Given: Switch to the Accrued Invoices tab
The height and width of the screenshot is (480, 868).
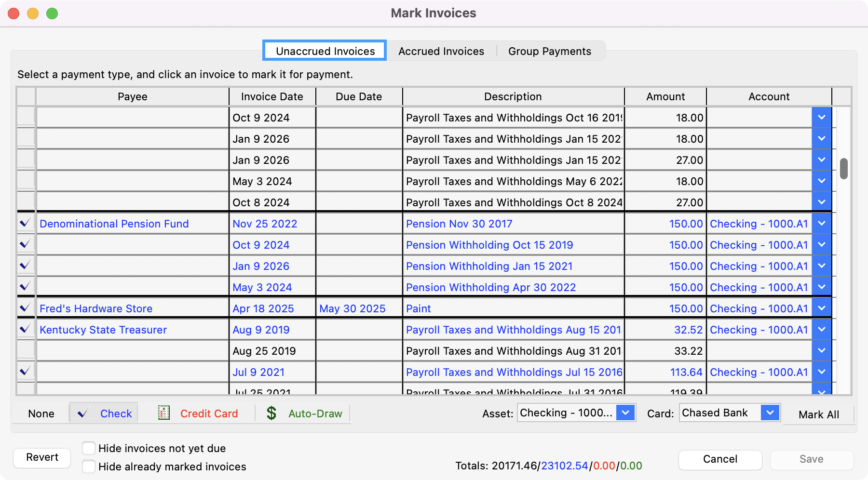Looking at the screenshot, I should coord(441,51).
